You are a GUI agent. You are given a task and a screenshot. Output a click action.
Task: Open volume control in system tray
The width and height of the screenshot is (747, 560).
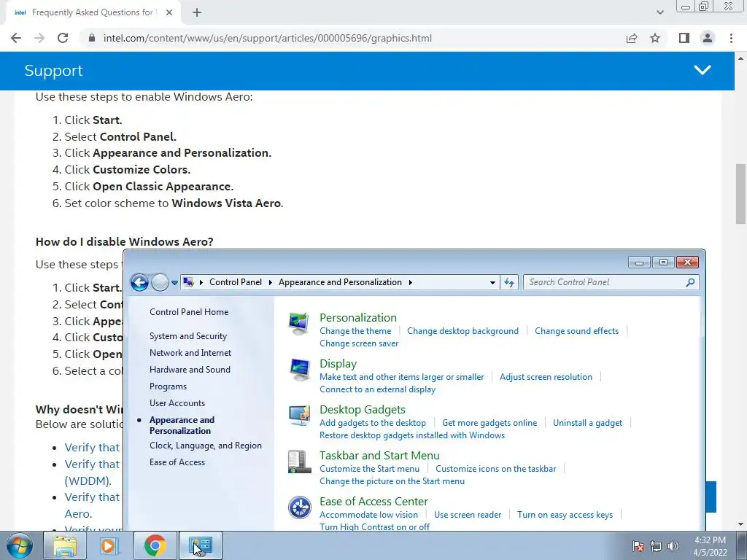tap(673, 546)
